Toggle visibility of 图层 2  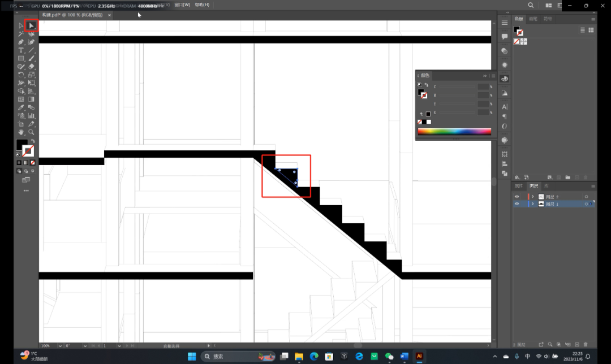click(x=517, y=197)
